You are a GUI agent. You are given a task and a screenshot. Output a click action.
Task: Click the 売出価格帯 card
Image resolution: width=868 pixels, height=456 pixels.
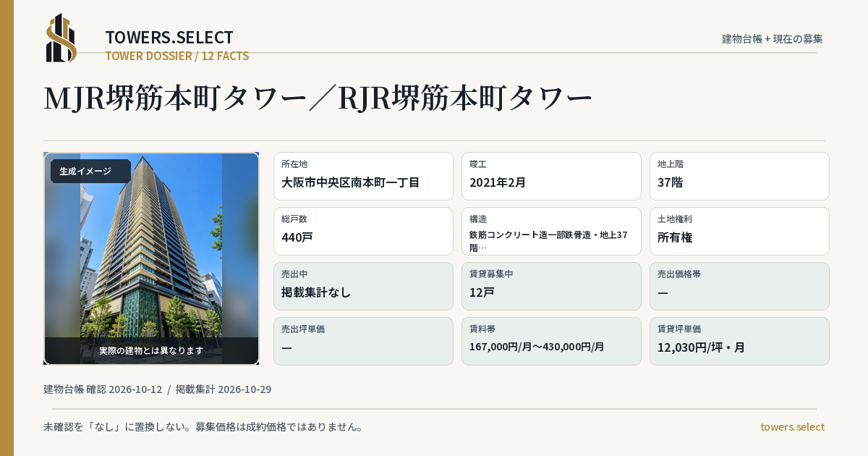coord(739,286)
